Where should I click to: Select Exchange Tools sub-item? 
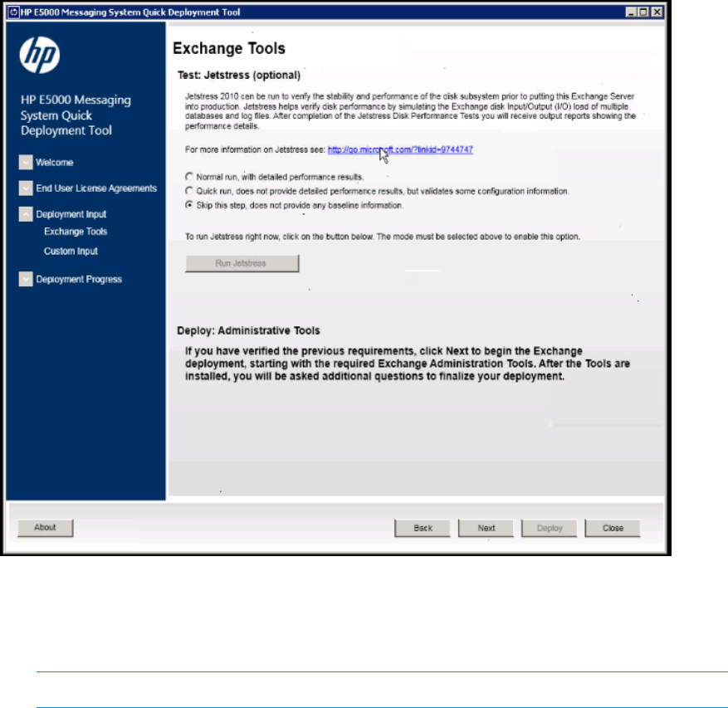[76, 232]
